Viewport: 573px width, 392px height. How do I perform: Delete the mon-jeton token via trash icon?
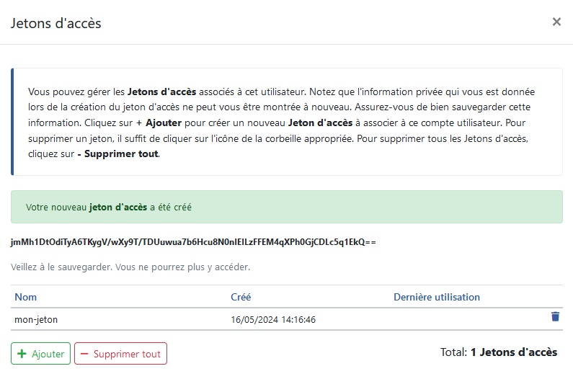click(x=555, y=316)
